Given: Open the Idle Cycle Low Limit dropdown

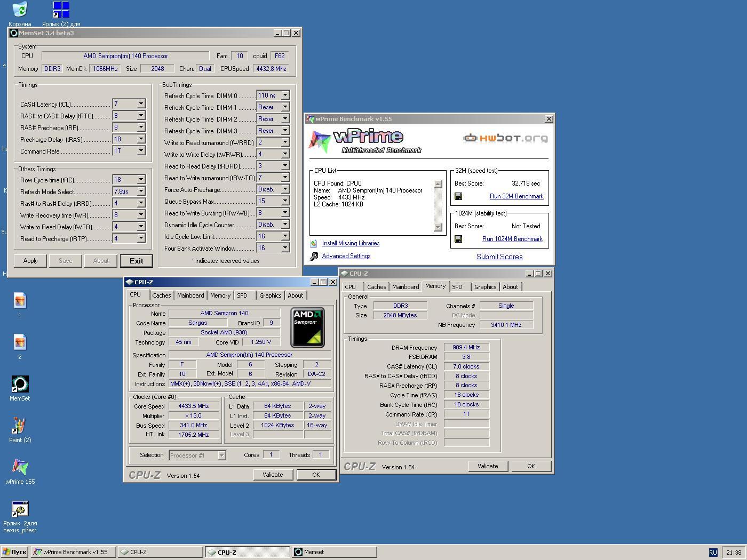Looking at the screenshot, I should pyautogui.click(x=285, y=236).
